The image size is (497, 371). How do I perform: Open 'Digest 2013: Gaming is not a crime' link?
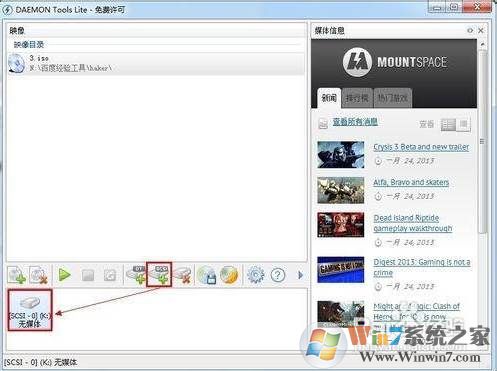tap(422, 267)
